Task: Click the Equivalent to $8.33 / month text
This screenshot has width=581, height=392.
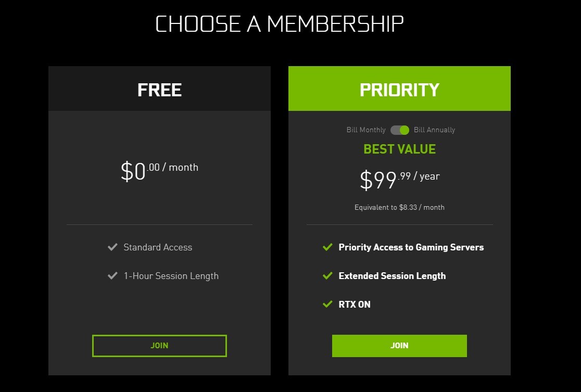Action: (x=399, y=207)
